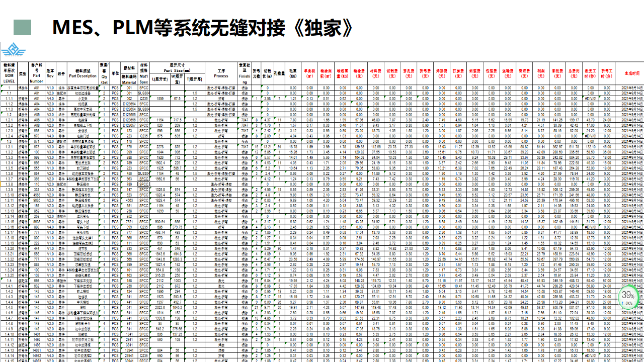Select the Qty/Set column header
Viewport: 644px width, 362px height.
click(x=105, y=73)
